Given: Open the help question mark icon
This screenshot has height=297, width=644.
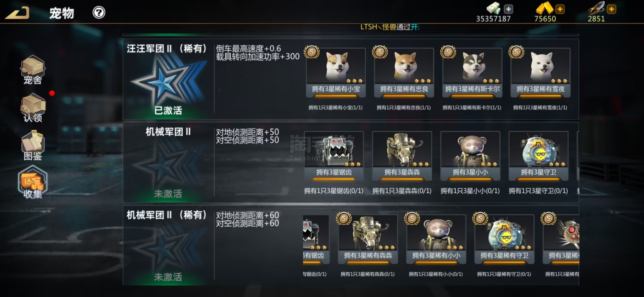Looking at the screenshot, I should click(99, 12).
